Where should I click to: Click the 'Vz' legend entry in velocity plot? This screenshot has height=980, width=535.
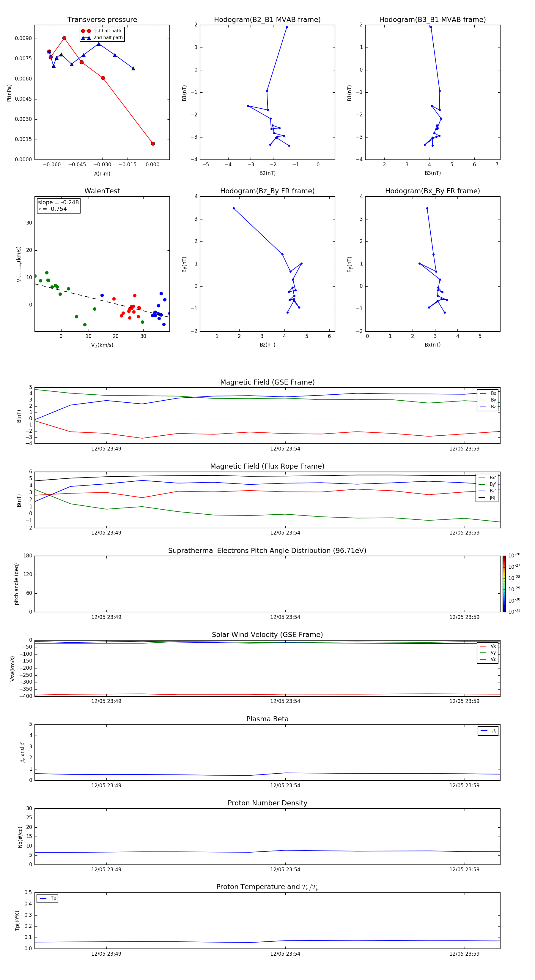[488, 659]
